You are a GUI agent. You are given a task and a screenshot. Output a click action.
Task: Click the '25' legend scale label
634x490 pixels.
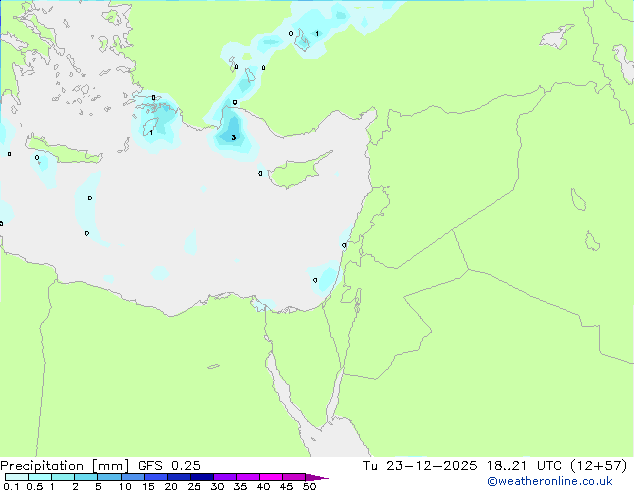pos(194,486)
